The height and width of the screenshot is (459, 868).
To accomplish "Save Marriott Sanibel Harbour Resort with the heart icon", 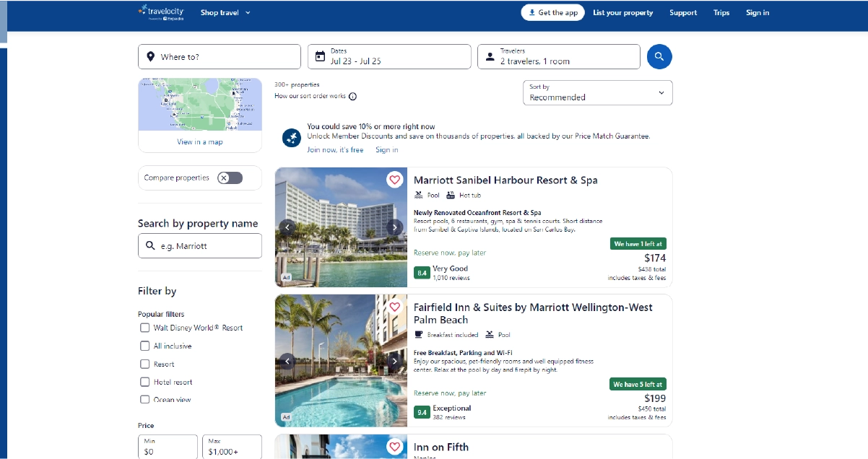I will pyautogui.click(x=395, y=180).
